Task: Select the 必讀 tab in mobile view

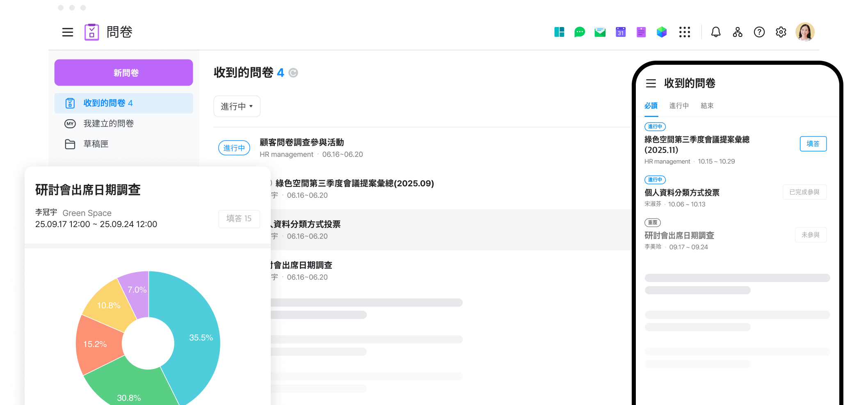Action: pos(651,106)
